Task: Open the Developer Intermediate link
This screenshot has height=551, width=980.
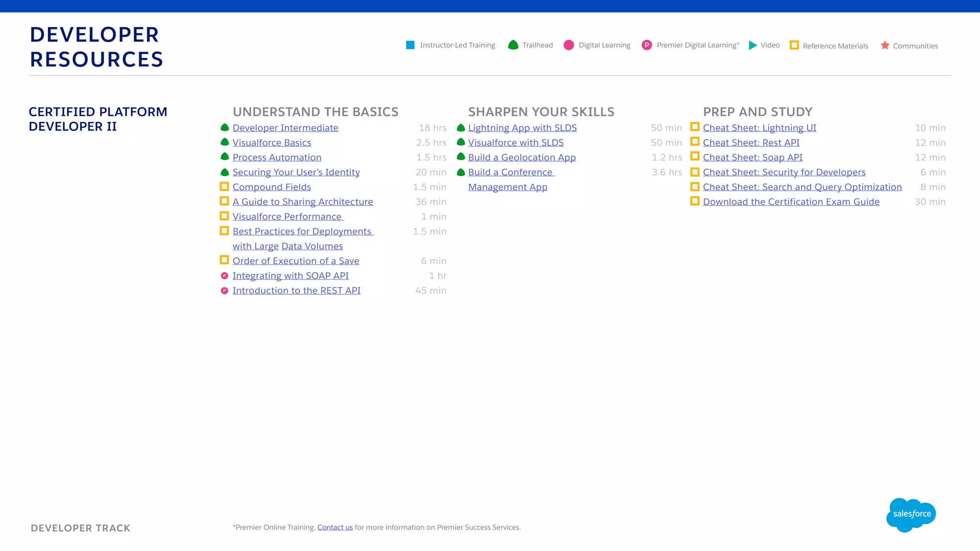Action: point(285,128)
